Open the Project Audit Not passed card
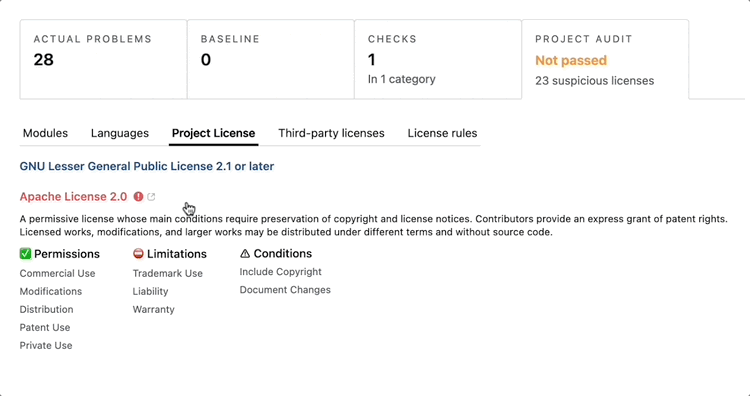Image resolution: width=750 pixels, height=396 pixels. (606, 59)
